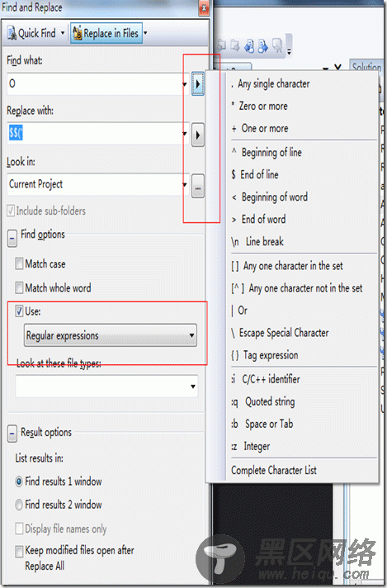387x588 pixels.
Task: Select the Replace in Files icon button
Action: (x=106, y=33)
